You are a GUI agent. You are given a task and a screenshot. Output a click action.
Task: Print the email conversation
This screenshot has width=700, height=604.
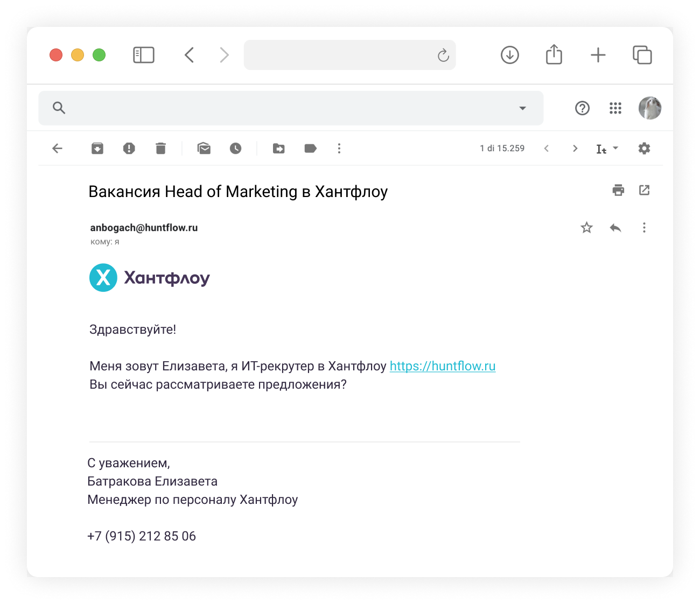coord(618,190)
